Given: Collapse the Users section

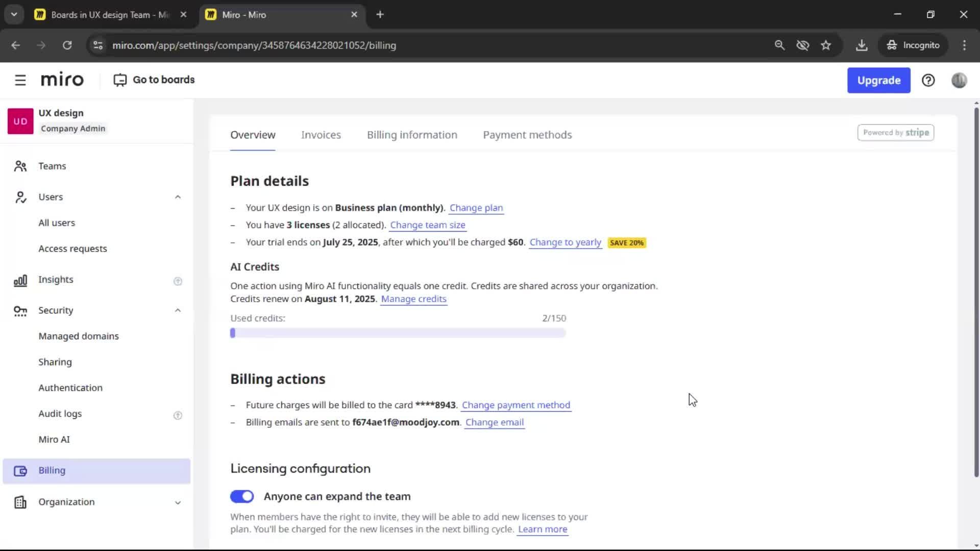Looking at the screenshot, I should pos(178,197).
